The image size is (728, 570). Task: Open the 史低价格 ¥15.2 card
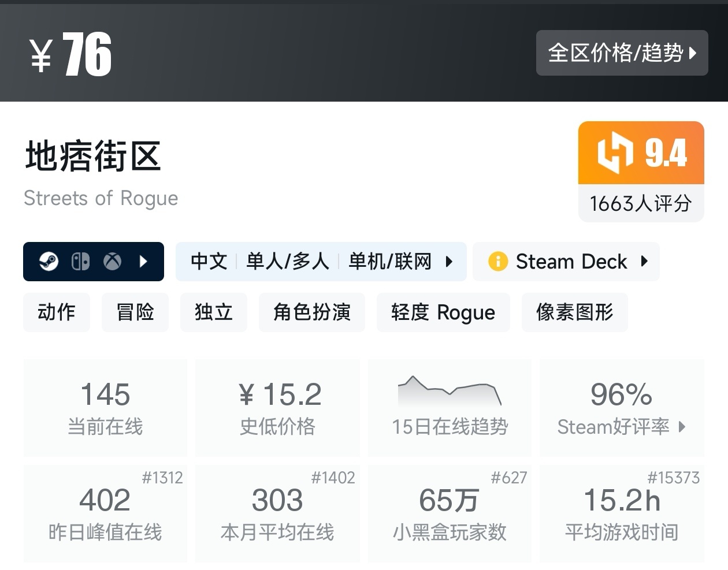[x=277, y=408]
